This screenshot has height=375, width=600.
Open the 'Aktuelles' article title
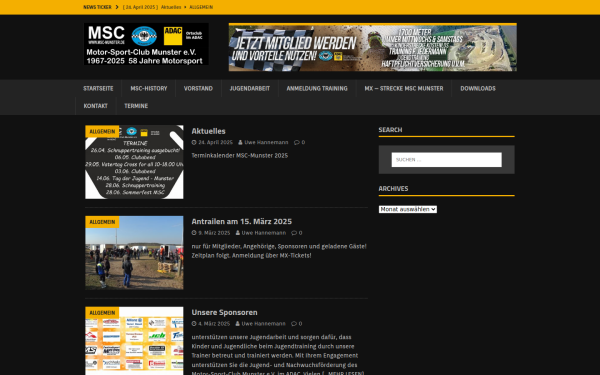click(x=209, y=131)
